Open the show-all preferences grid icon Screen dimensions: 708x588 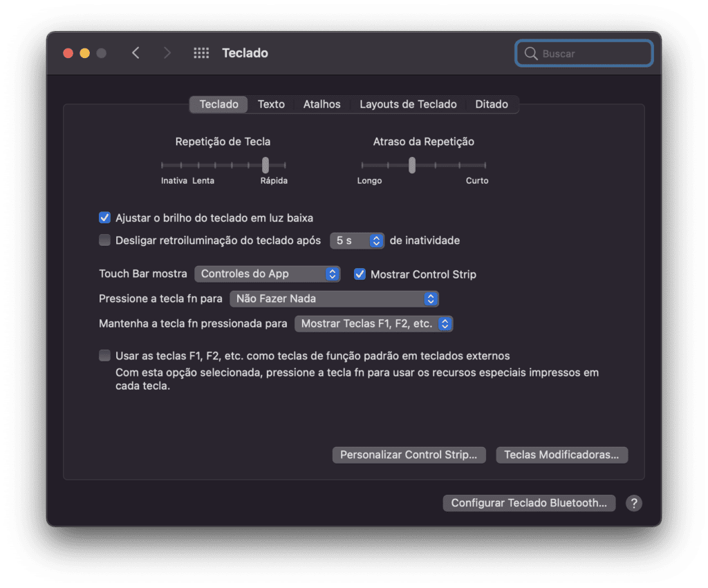pos(201,53)
